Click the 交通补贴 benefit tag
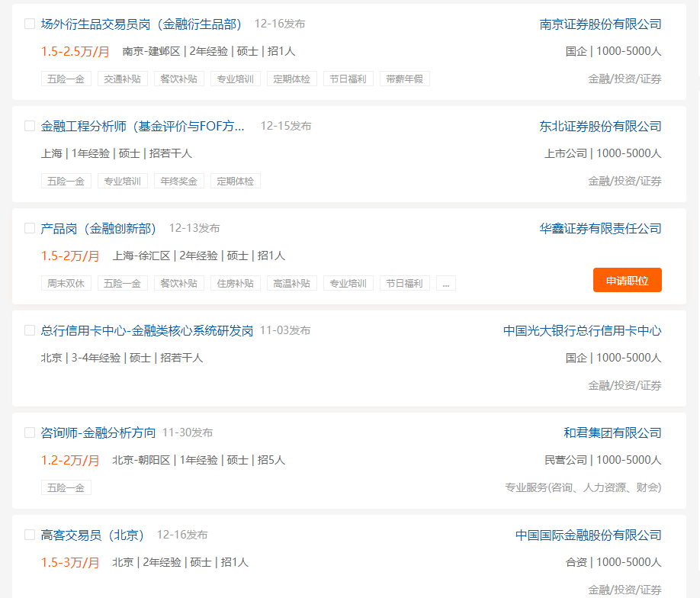Viewport: 700px width, 598px height. [122, 78]
